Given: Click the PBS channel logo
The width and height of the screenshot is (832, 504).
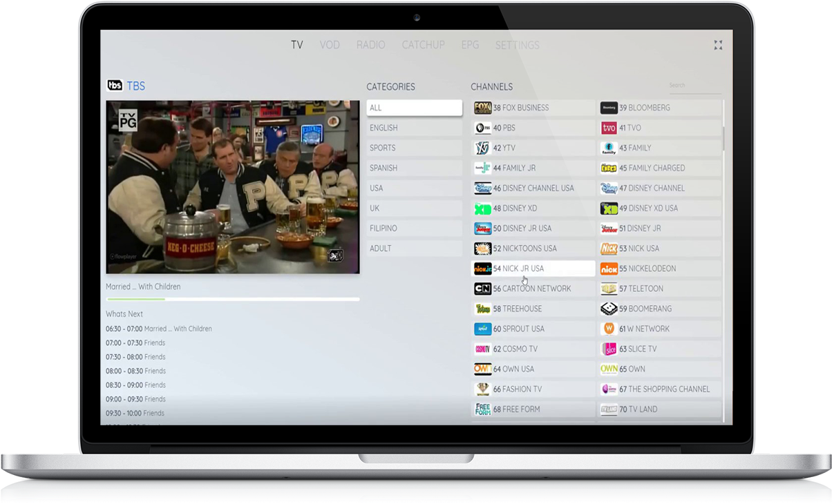Looking at the screenshot, I should point(482,128).
